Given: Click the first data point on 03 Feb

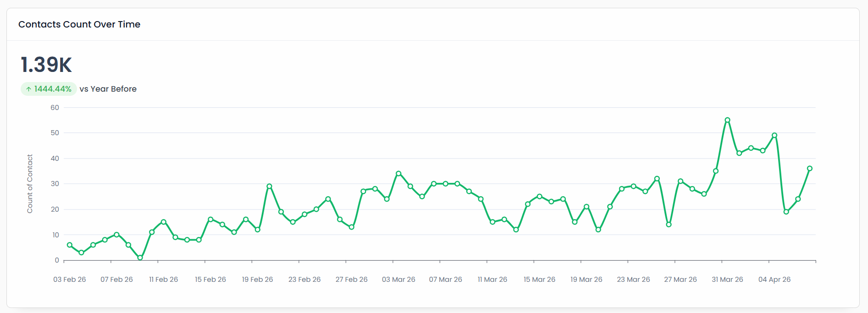Looking at the screenshot, I should point(70,245).
